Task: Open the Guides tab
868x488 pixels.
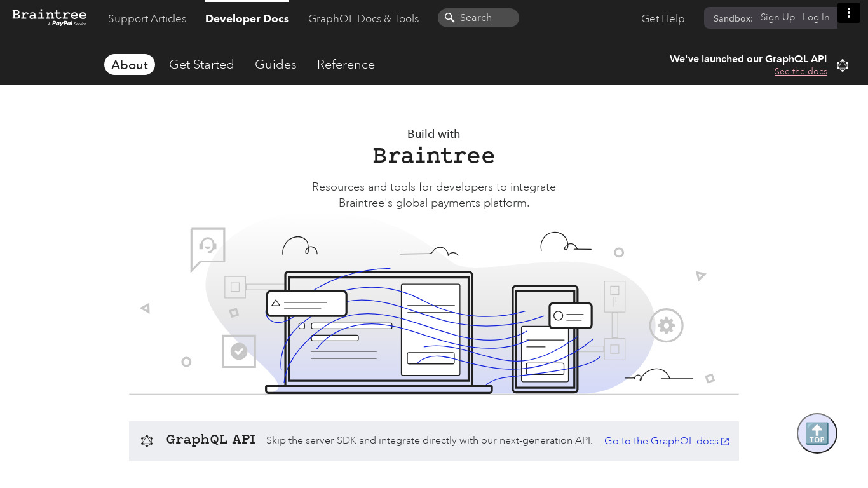Action: coord(276,65)
